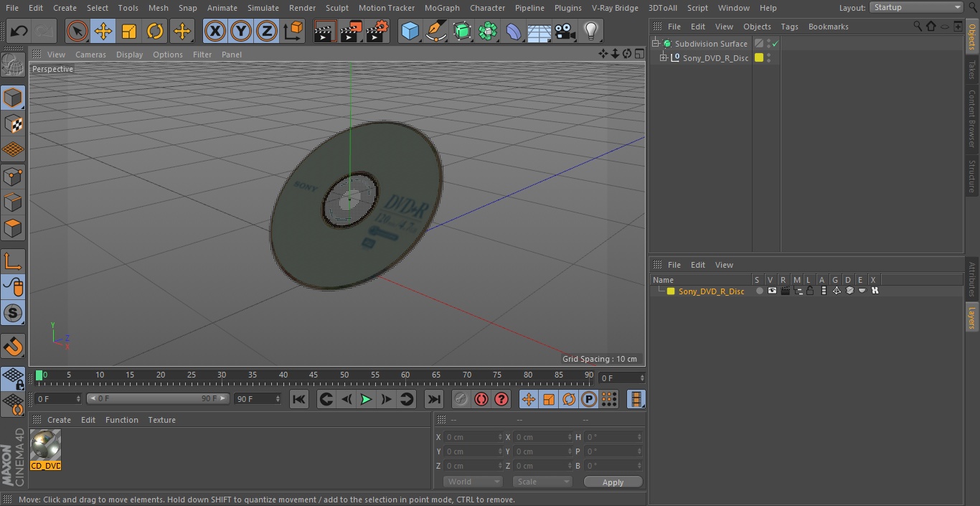The height and width of the screenshot is (506, 980).
Task: Add a Subdivision Surface generator
Action: pyautogui.click(x=462, y=31)
